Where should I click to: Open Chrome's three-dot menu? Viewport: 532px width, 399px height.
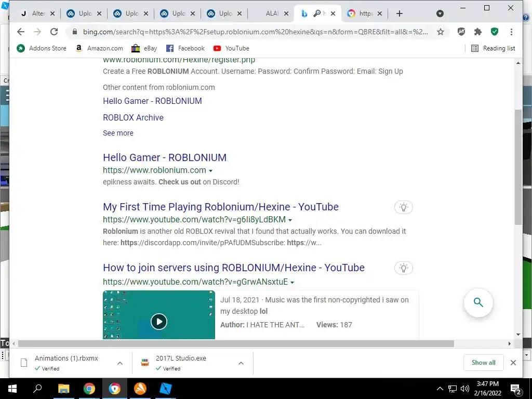[511, 32]
